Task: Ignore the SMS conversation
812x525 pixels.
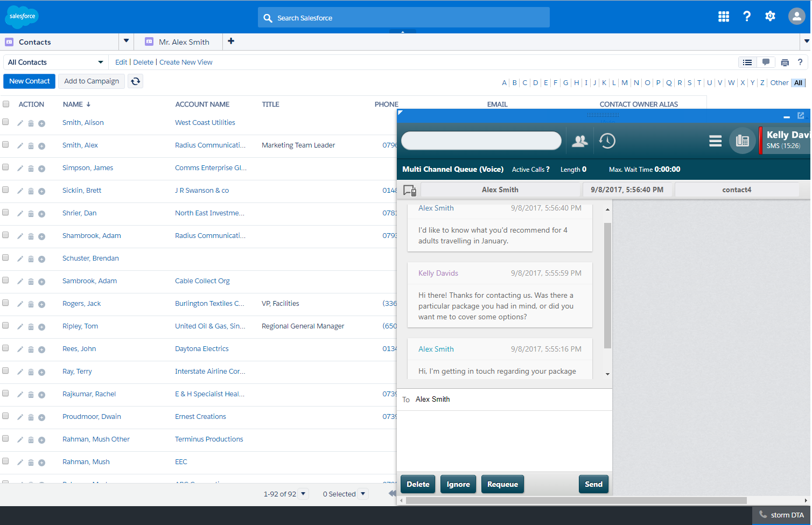Action: pos(458,484)
